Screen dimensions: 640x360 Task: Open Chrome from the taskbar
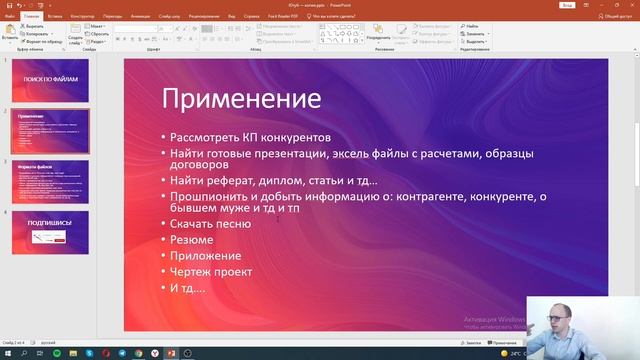(x=139, y=353)
